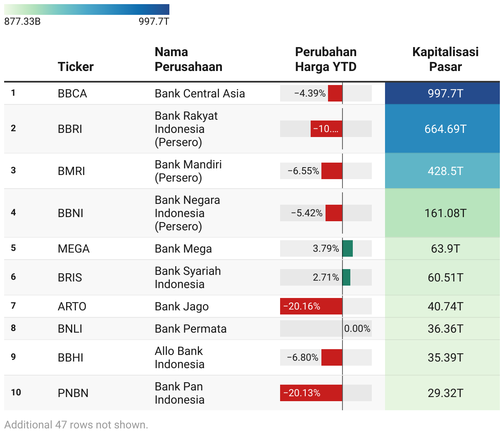The image size is (504, 435).
Task: Select the BBCA ticker cell
Action: pos(72,94)
